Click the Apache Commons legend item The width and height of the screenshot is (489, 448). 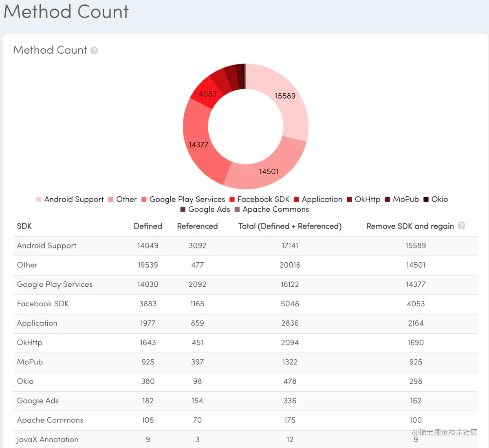(272, 209)
